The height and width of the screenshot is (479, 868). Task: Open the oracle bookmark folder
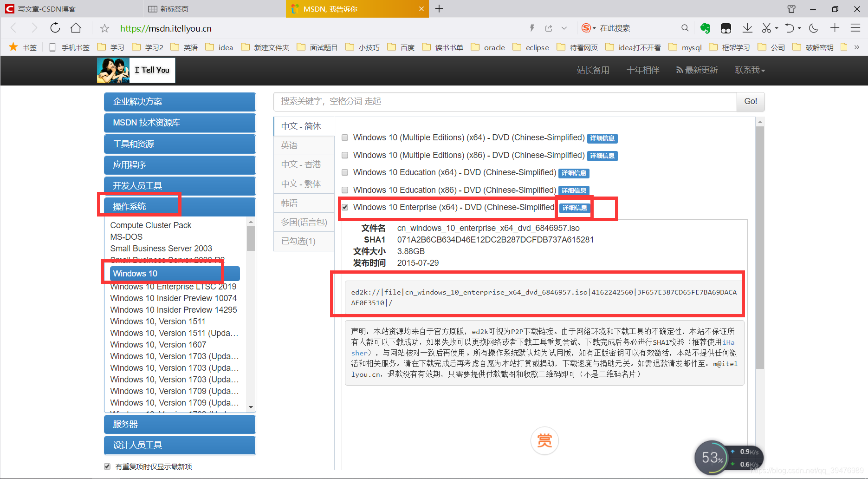coord(488,47)
